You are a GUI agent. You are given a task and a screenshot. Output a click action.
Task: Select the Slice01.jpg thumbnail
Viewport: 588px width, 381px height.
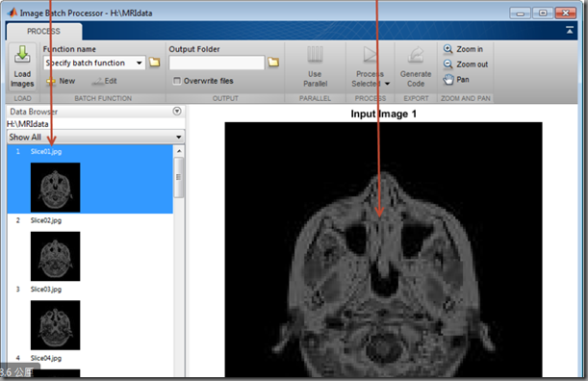coord(55,188)
